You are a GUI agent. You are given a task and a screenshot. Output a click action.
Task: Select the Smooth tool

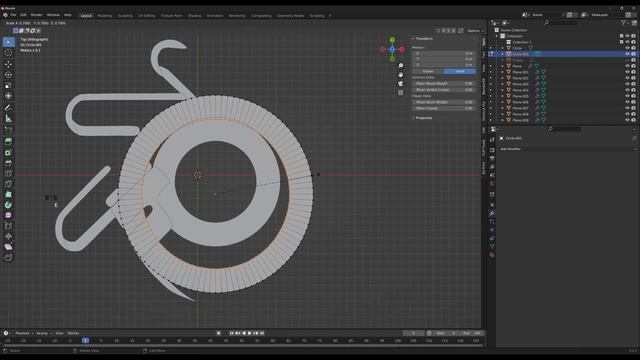(x=8, y=215)
